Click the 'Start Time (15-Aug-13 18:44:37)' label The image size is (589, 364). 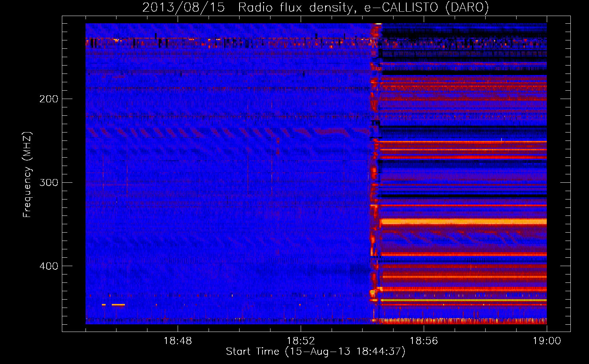click(316, 352)
